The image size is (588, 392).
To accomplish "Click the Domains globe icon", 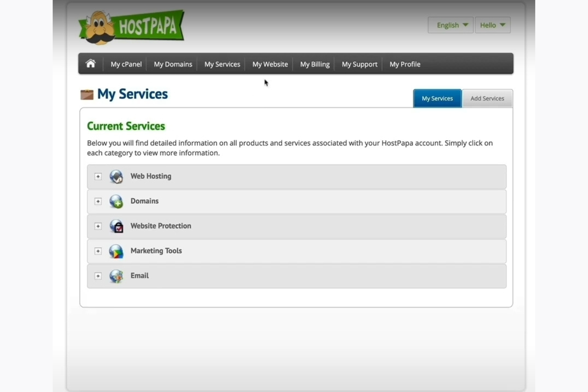I will click(116, 201).
